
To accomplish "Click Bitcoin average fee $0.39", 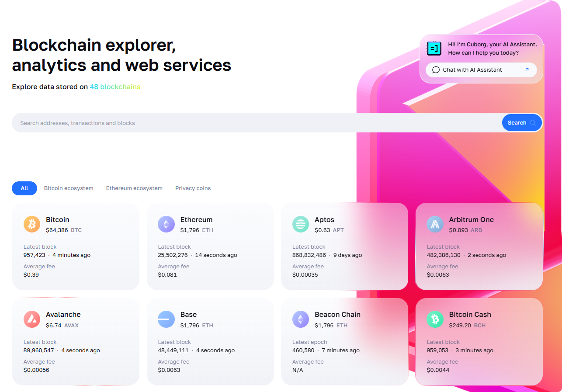I will (31, 275).
